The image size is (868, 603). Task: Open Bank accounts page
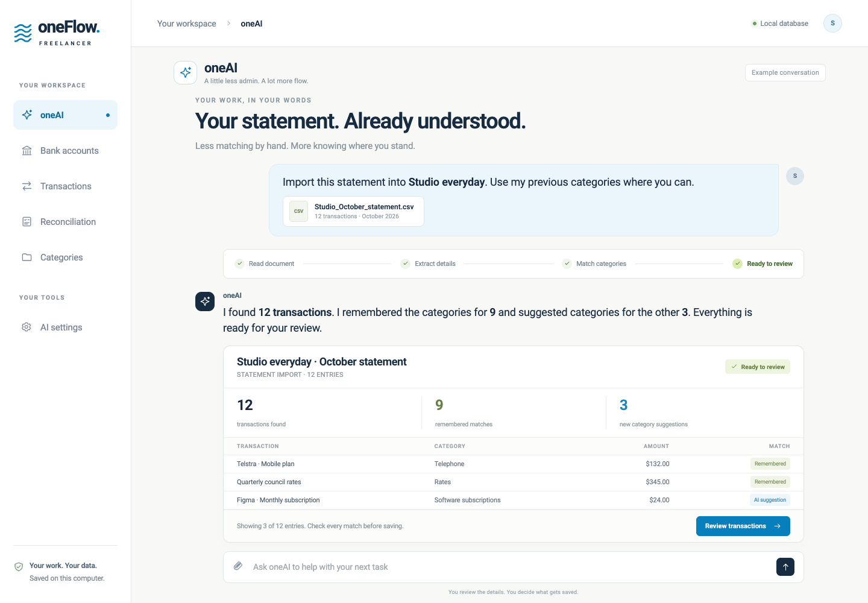pos(65,151)
